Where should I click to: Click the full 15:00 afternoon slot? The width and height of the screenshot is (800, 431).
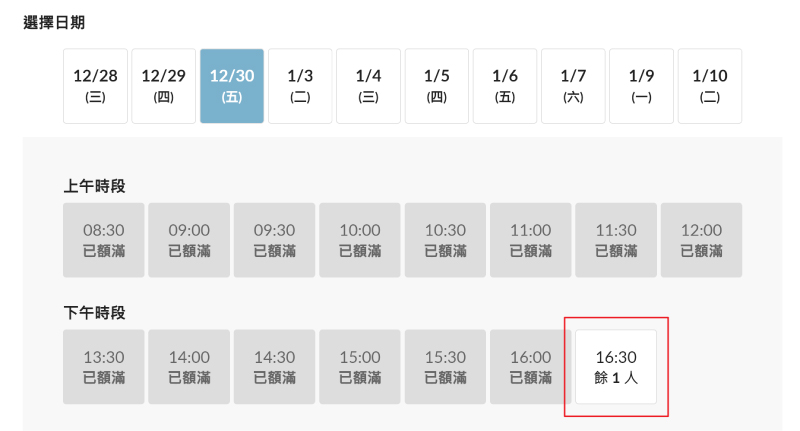pos(360,367)
